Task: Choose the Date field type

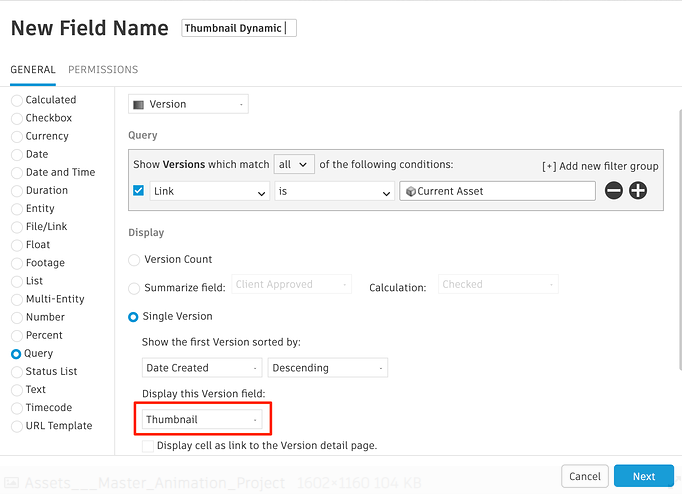Action: point(17,154)
